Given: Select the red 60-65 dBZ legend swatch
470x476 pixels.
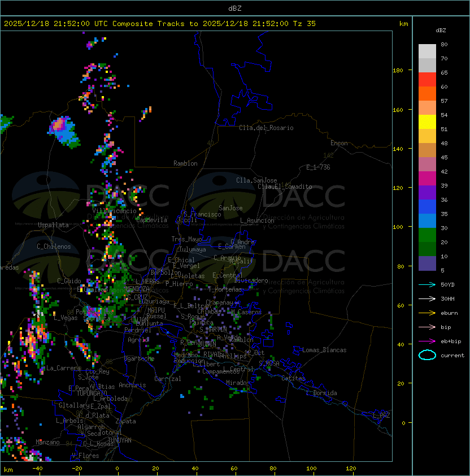Looking at the screenshot, I should tap(427, 80).
